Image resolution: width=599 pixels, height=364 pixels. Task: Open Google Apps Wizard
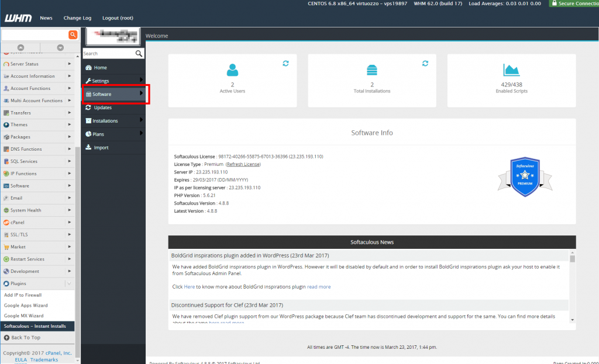pos(26,305)
